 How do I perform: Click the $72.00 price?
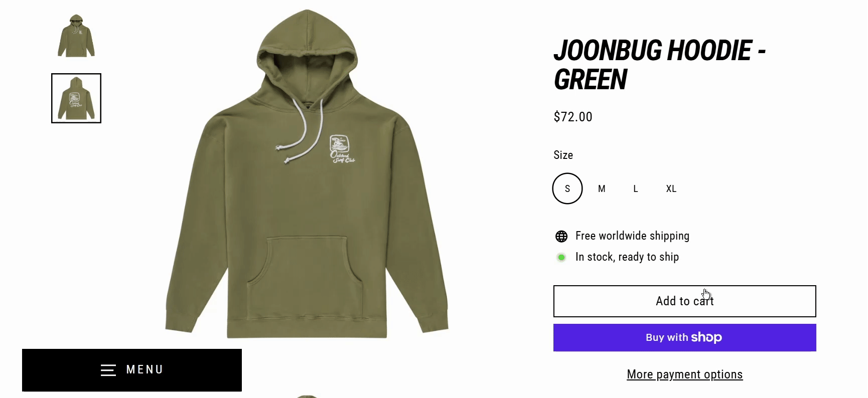(x=573, y=117)
